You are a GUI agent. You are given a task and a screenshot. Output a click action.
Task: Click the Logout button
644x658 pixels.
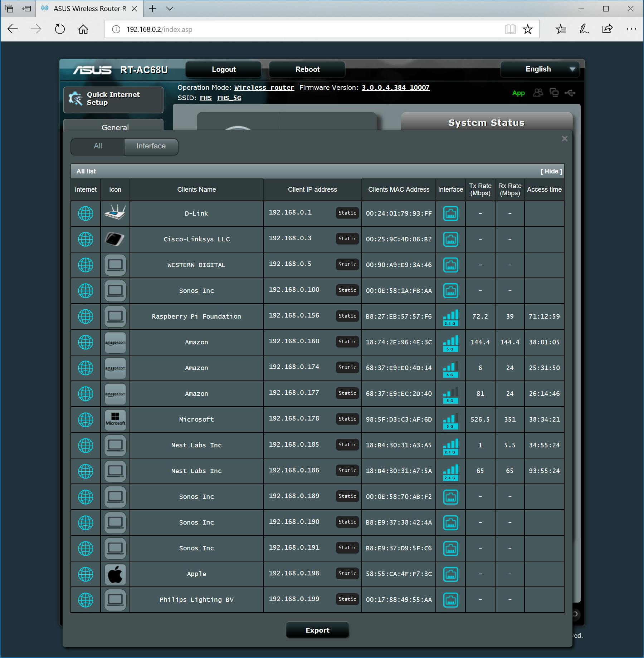(x=224, y=69)
